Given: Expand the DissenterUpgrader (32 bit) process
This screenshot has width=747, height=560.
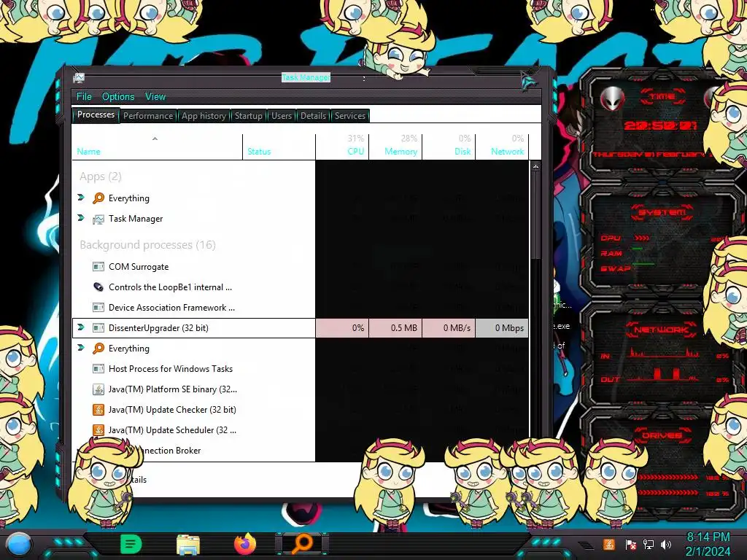Looking at the screenshot, I should click(80, 327).
